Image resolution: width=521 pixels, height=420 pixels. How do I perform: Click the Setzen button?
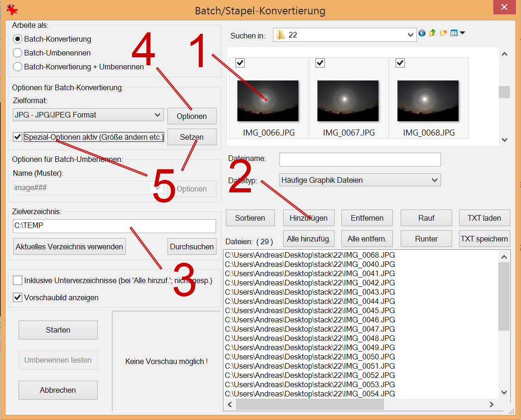192,137
